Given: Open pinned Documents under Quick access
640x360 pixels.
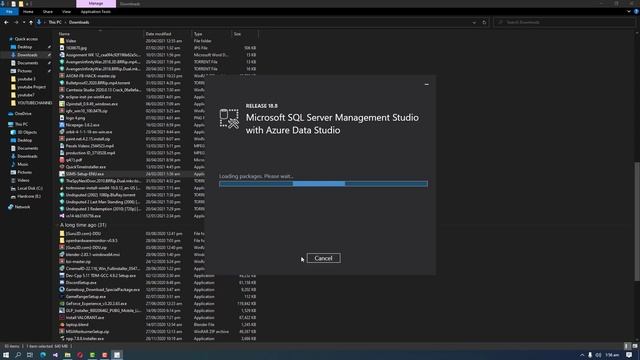Looking at the screenshot, I should click(27, 63).
